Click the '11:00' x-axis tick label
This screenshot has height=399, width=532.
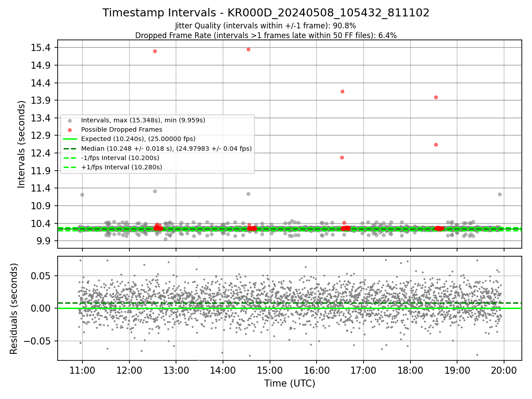(82, 370)
